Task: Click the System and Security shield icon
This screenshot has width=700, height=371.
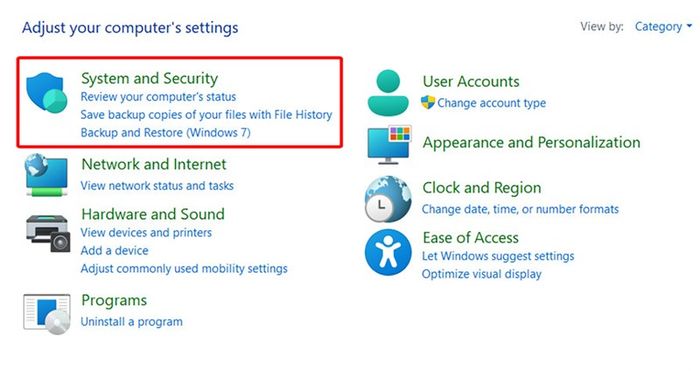Action: coord(46,93)
